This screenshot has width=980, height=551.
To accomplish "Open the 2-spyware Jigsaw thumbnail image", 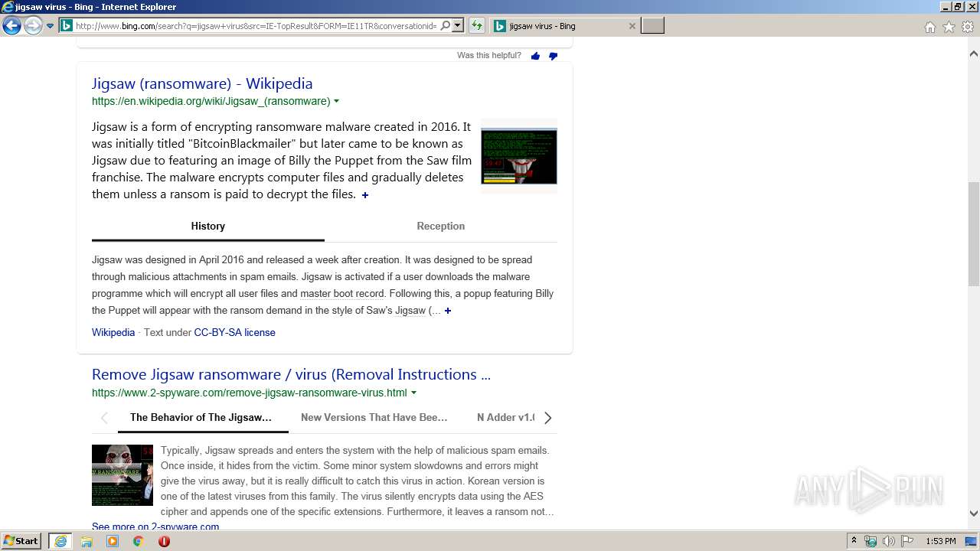I will coord(122,475).
